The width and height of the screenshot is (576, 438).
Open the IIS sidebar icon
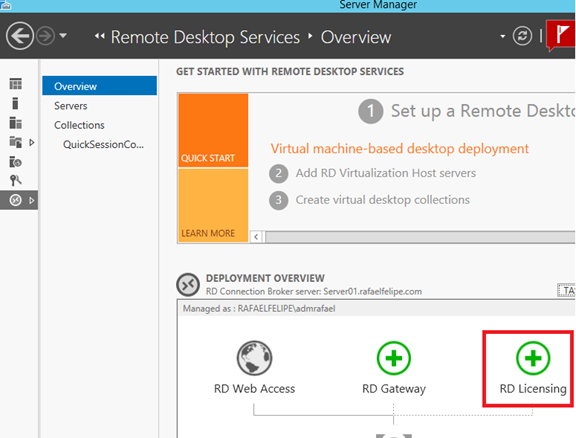click(x=15, y=161)
